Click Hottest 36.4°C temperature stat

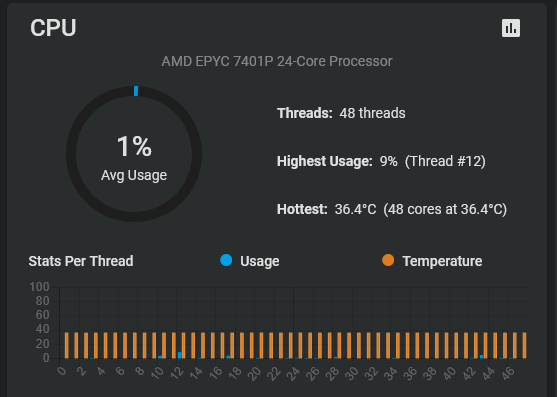pyautogui.click(x=392, y=209)
